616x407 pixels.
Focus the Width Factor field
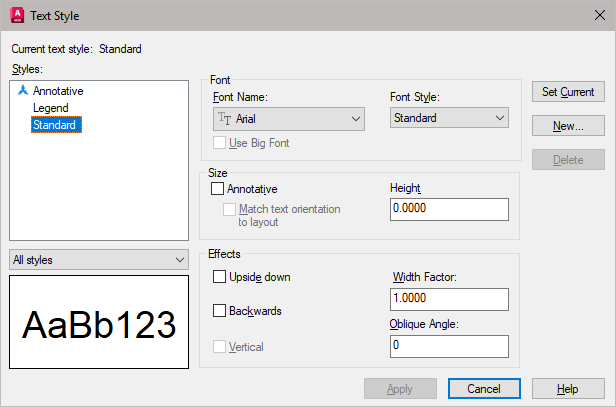[449, 300]
